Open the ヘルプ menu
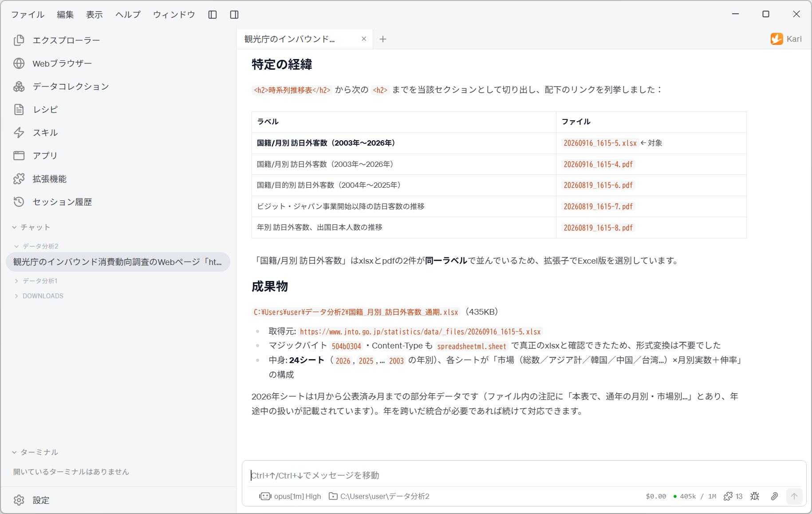Image resolution: width=812 pixels, height=514 pixels. pyautogui.click(x=128, y=15)
